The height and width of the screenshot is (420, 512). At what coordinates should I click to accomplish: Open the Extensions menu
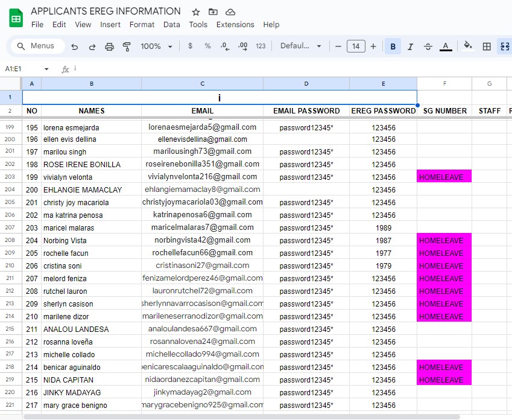coord(235,25)
